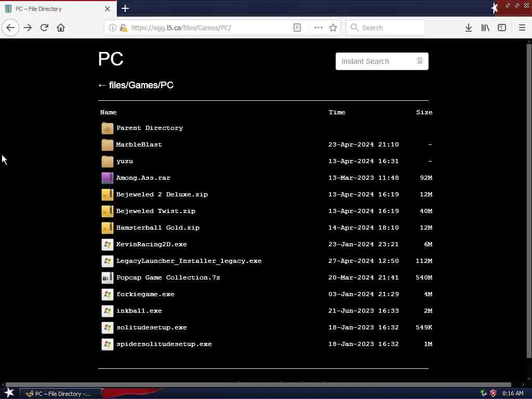Viewport: 532px width, 399px height.
Task: Click the spidersolitudesetup.exe file icon
Action: pyautogui.click(x=107, y=344)
